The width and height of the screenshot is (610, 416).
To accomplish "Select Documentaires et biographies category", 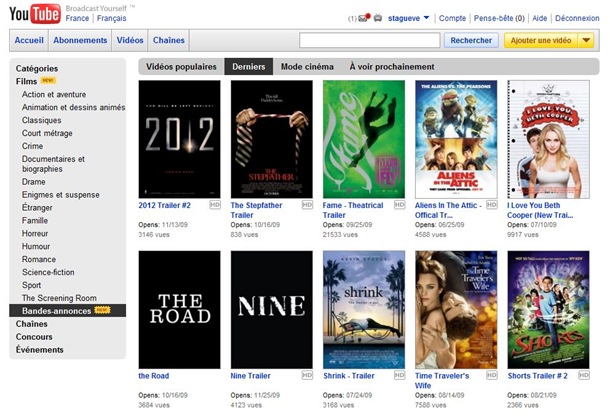I will 53,164.
